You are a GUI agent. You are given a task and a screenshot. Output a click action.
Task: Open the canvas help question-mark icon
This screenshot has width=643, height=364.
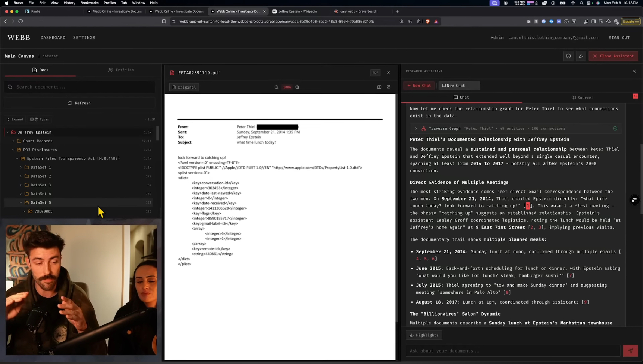(568, 56)
